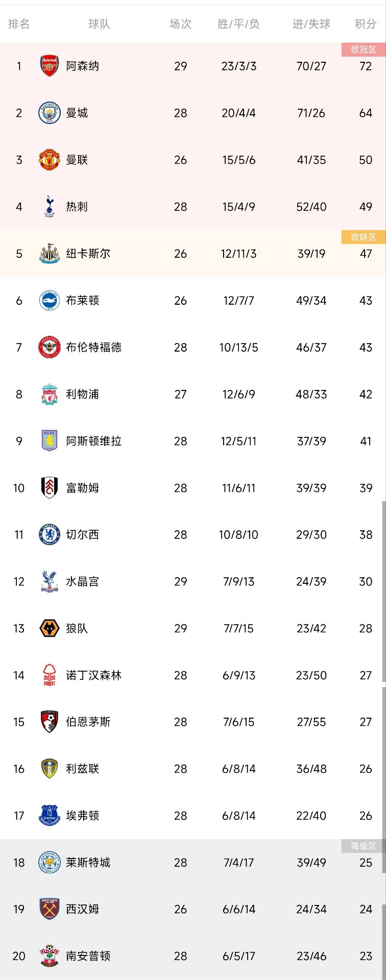This screenshot has width=386, height=980.
Task: Click the Newcastle club crest icon
Action: 50,254
